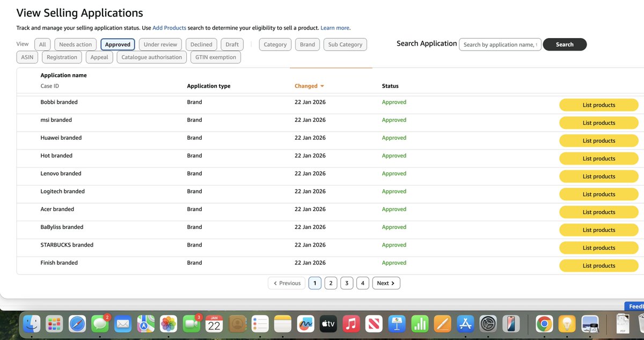Screen dimensions: 644x340
Task: Open Messages app in dock
Action: pos(100,324)
